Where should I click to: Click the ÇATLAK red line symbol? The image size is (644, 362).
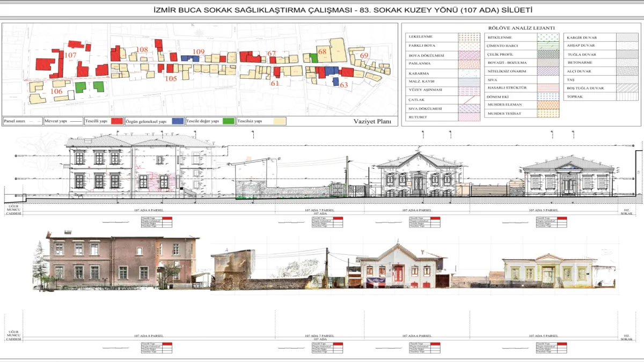(469, 100)
